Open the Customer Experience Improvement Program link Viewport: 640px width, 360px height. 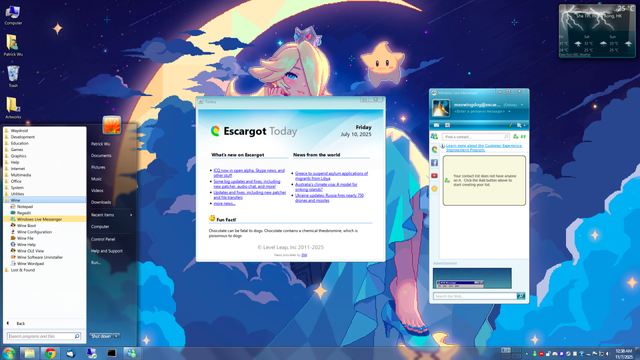[484, 147]
